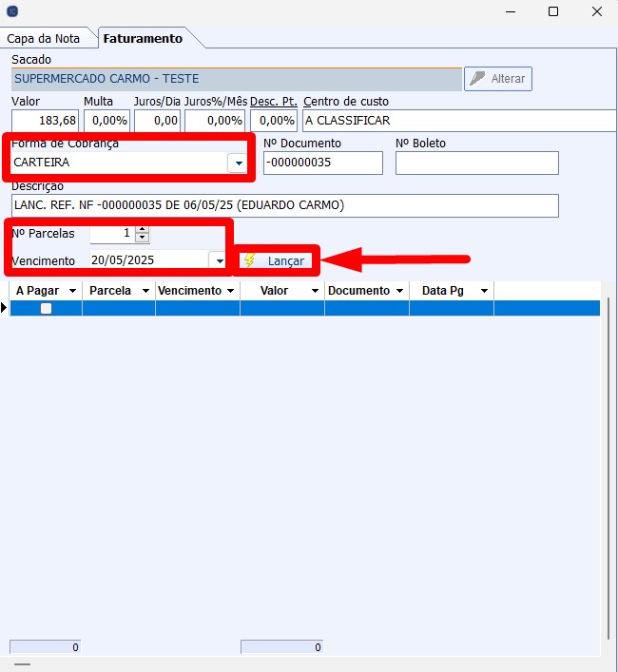Open the A Pagar column filter arrow

[72, 291]
